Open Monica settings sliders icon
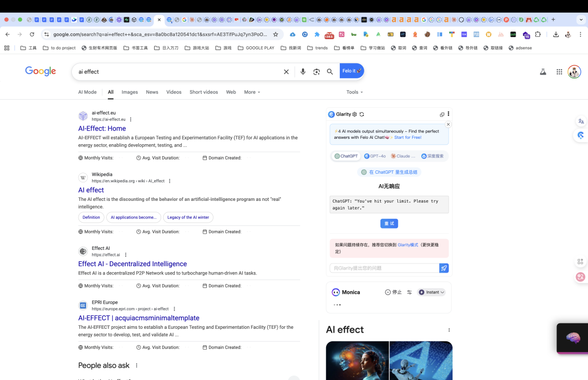Image resolution: width=588 pixels, height=380 pixels. click(409, 292)
